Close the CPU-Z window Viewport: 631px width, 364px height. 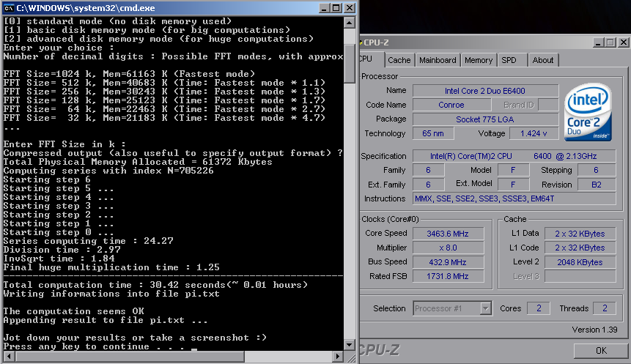(x=624, y=42)
